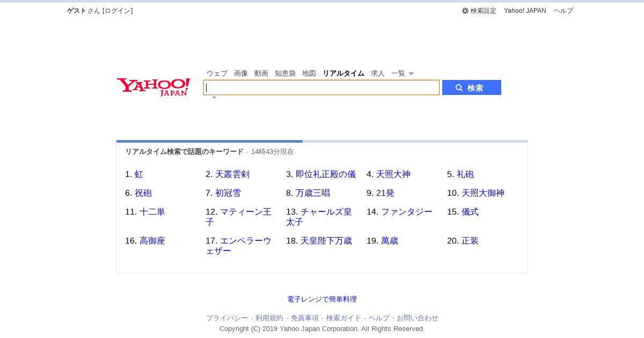Image resolution: width=644 pixels, height=338 pixels.
Task: Open trending keyword 初冠雪
Action: point(228,193)
